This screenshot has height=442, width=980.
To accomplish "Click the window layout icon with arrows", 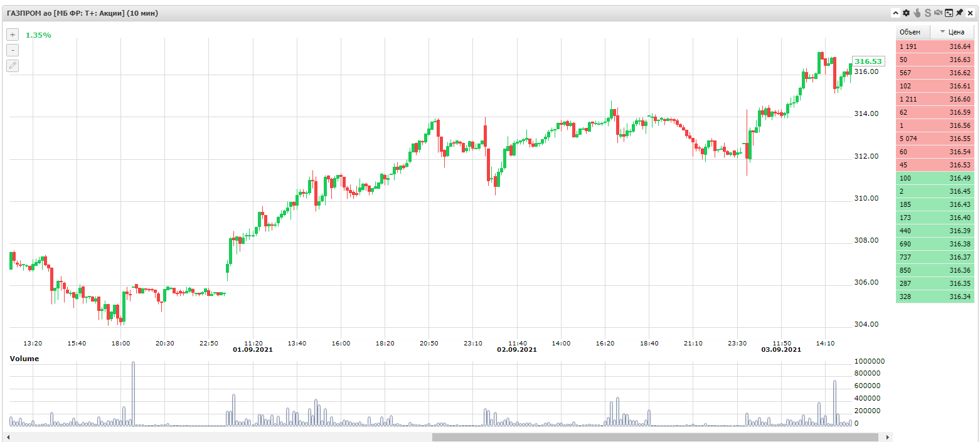I will click(x=949, y=13).
